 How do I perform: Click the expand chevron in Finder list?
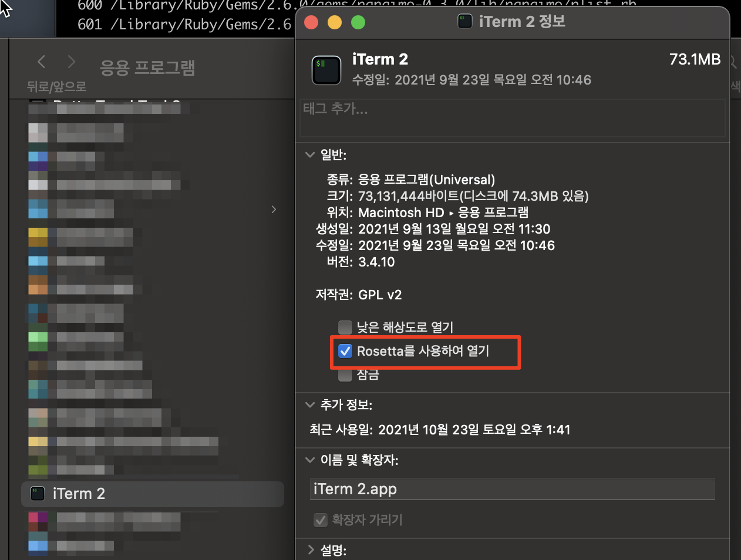pyautogui.click(x=274, y=210)
